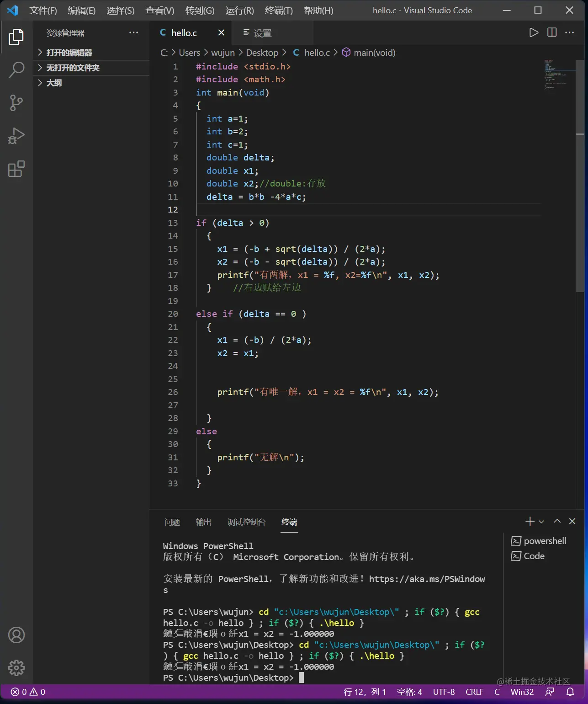Switch to the 问题 panel tab
Image resolution: width=588 pixels, height=704 pixels.
[x=172, y=522]
